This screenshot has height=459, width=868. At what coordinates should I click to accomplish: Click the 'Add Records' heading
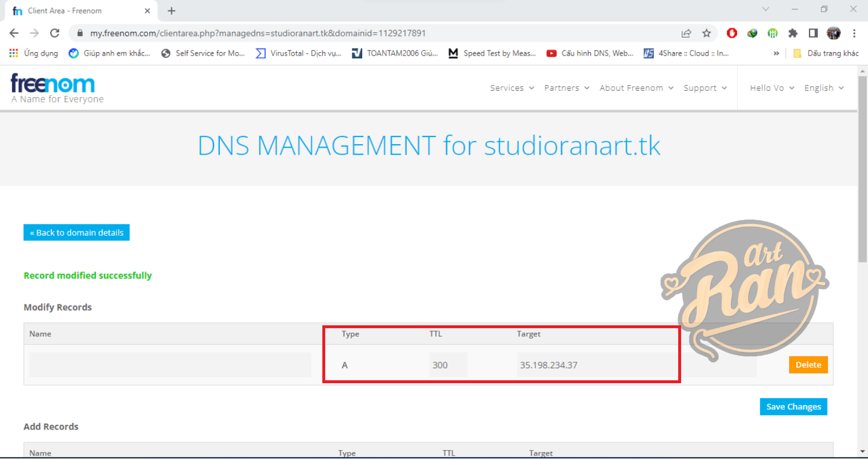pyautogui.click(x=51, y=427)
